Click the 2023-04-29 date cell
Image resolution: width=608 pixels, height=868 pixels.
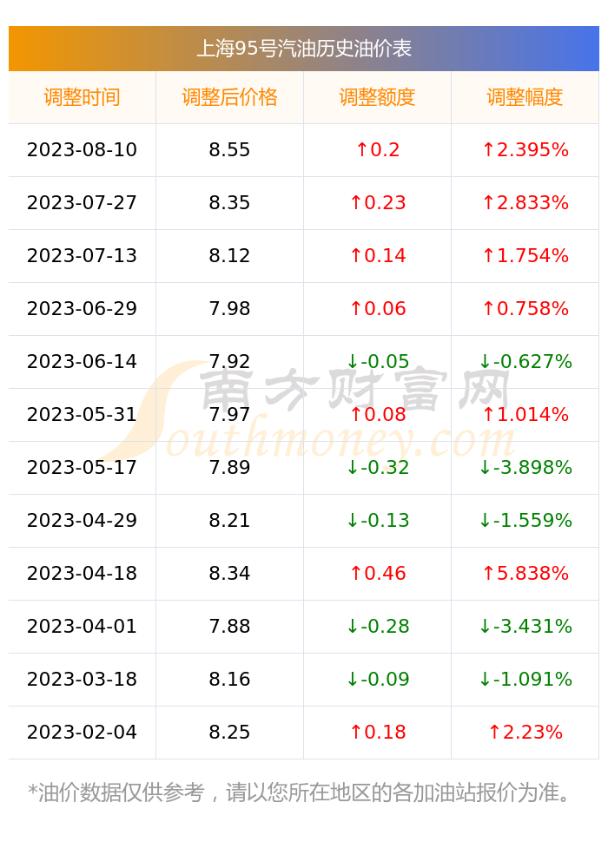(82, 520)
